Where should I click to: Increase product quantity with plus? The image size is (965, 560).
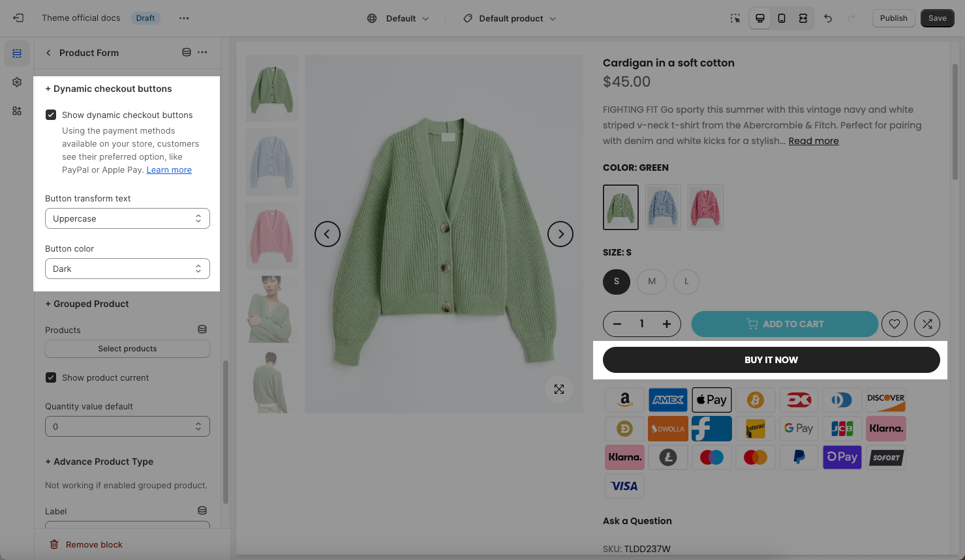667,324
